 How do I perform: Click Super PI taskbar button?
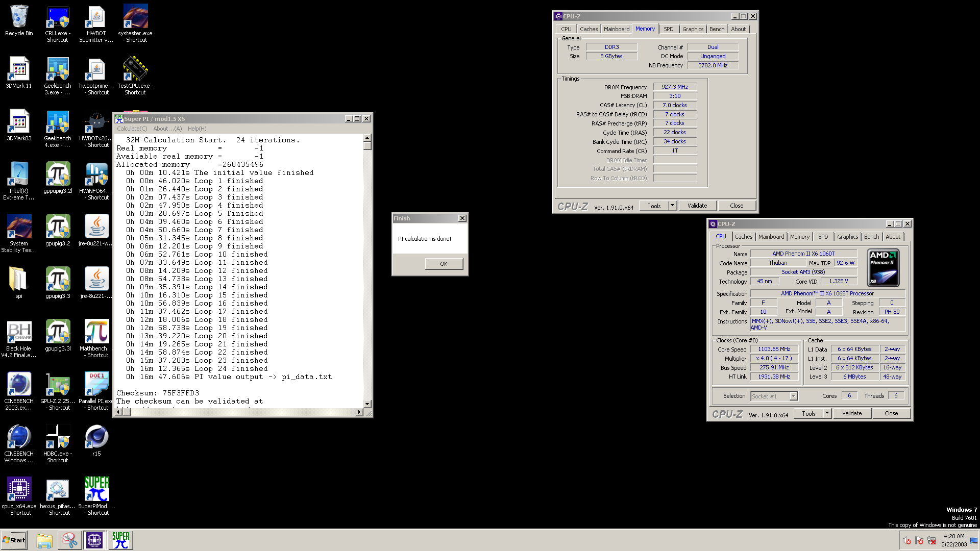pyautogui.click(x=120, y=540)
